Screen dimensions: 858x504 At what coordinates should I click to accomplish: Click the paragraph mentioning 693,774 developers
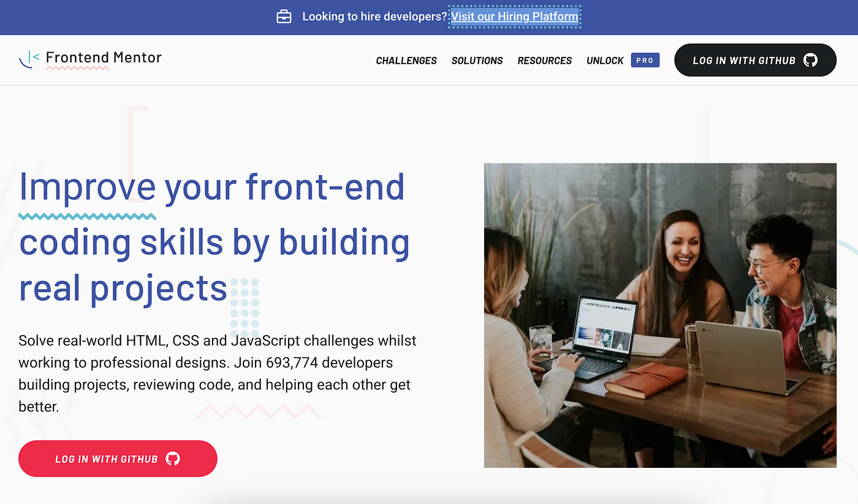pos(218,374)
